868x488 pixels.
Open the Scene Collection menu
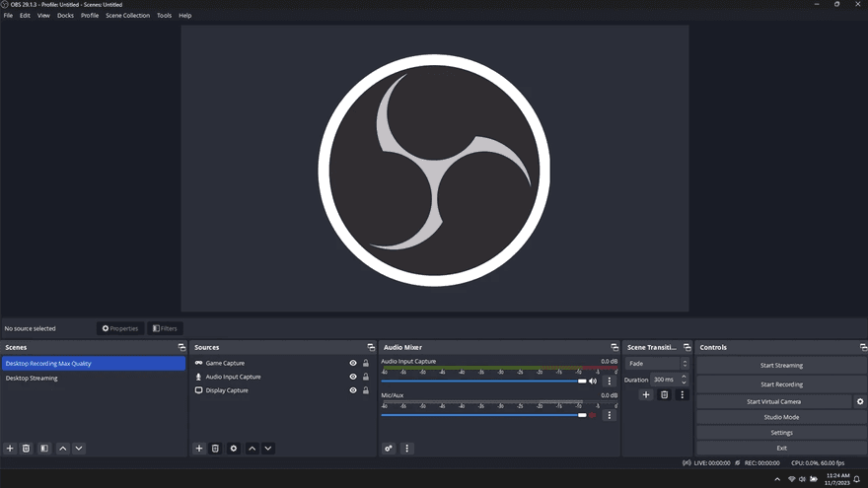tap(128, 16)
